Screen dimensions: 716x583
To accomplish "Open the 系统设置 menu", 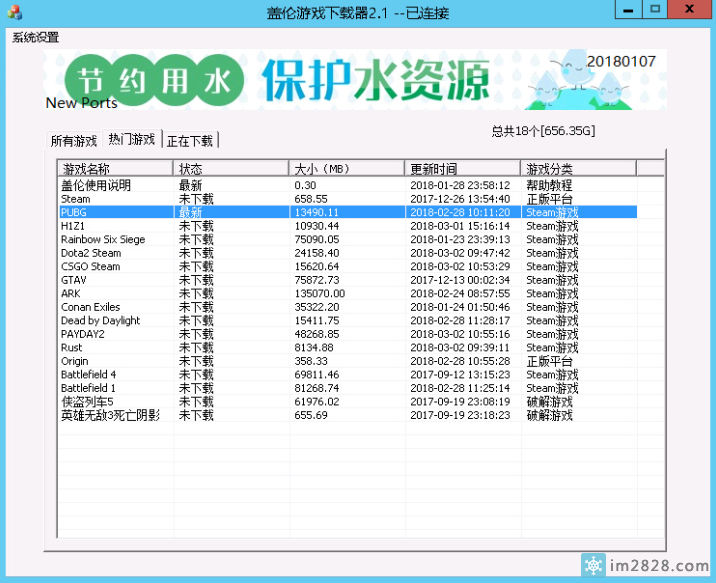I will [35, 38].
